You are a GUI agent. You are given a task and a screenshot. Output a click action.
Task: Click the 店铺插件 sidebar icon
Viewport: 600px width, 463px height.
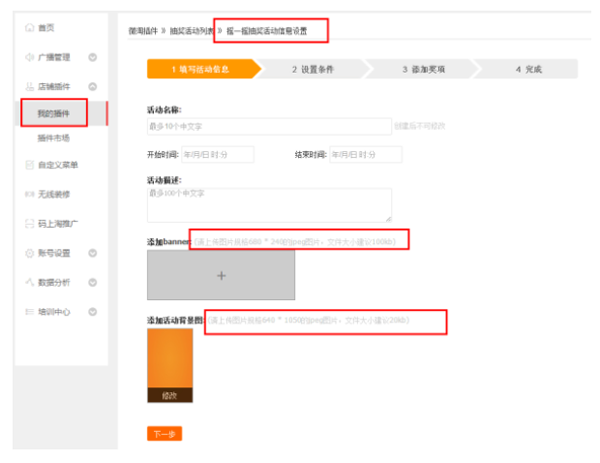click(x=29, y=86)
